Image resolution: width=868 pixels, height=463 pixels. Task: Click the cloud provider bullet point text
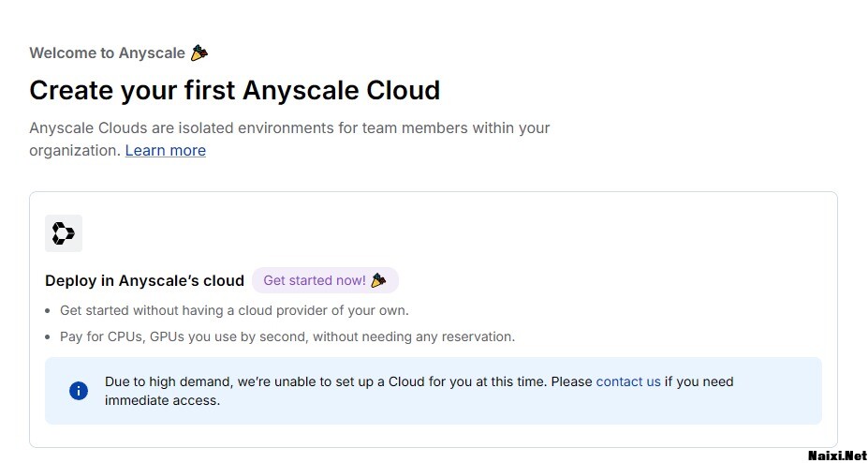(234, 310)
